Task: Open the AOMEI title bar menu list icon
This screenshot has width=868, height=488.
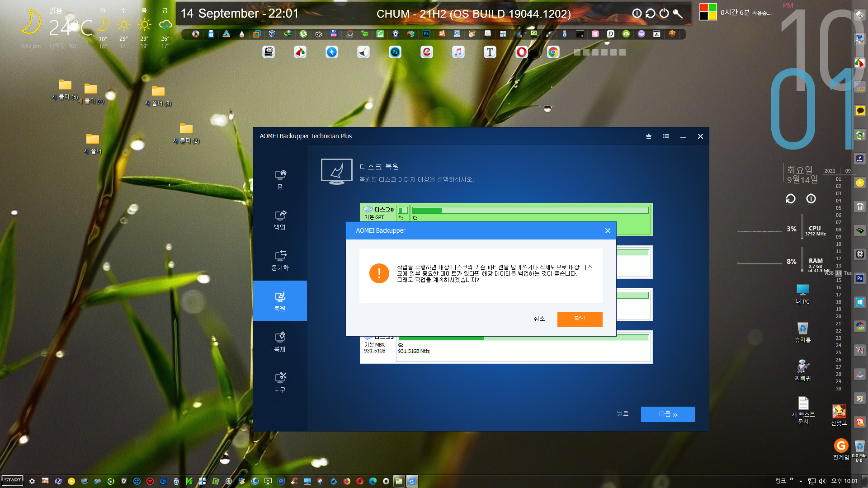Action: (666, 136)
